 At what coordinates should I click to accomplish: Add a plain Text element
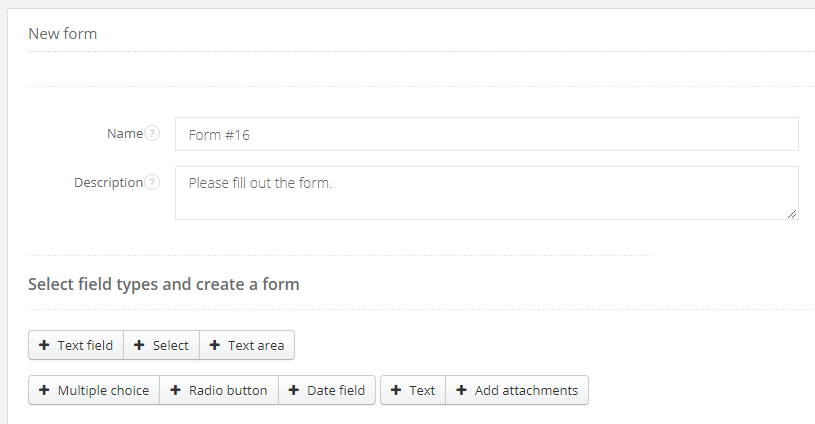point(413,390)
